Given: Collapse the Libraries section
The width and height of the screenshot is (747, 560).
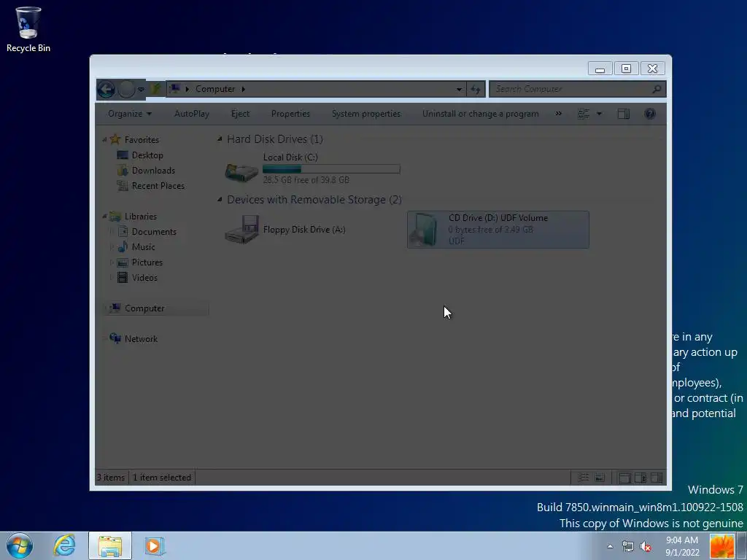Looking at the screenshot, I should (104, 216).
